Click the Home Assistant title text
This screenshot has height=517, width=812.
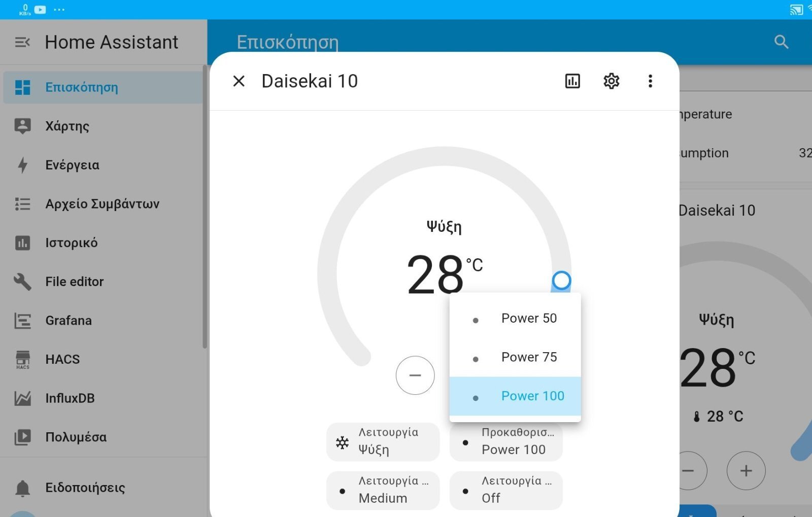point(112,42)
